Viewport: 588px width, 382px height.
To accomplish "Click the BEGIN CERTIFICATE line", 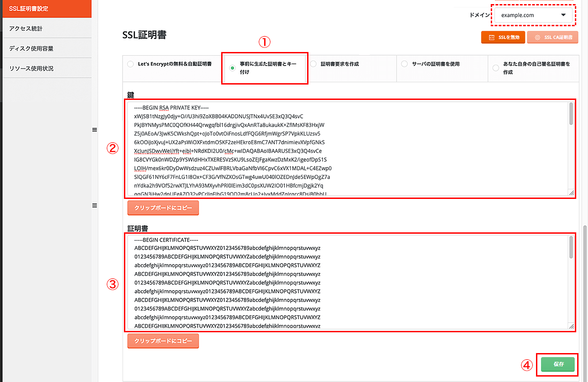I will (166, 240).
